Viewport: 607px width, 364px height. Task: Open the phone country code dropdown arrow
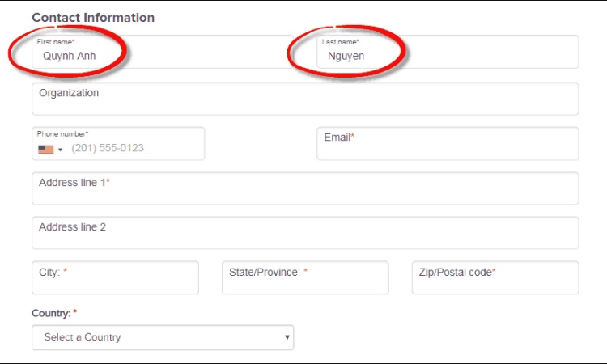pyautogui.click(x=60, y=150)
